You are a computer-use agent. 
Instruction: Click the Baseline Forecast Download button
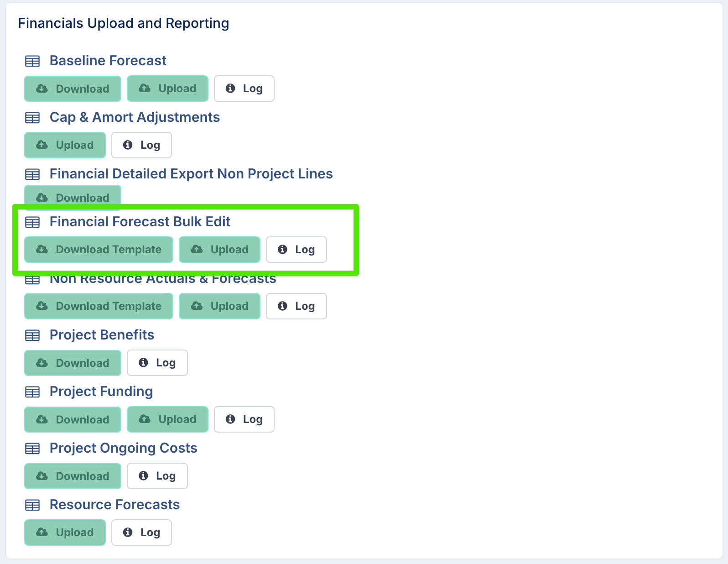pos(73,89)
